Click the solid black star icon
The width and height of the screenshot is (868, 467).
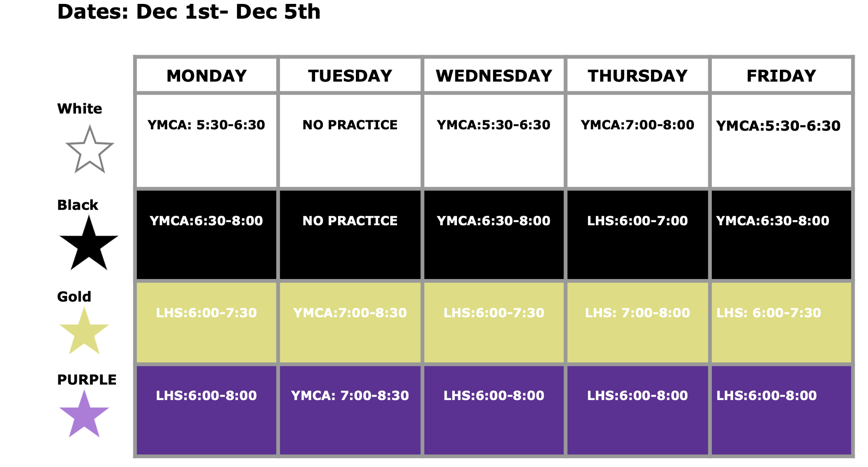(x=89, y=245)
